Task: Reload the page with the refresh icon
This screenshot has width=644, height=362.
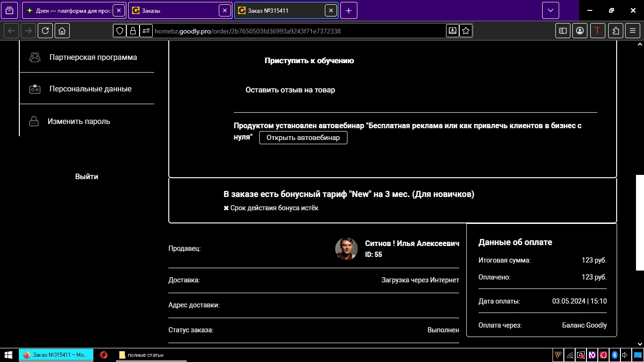Action: click(x=45, y=31)
